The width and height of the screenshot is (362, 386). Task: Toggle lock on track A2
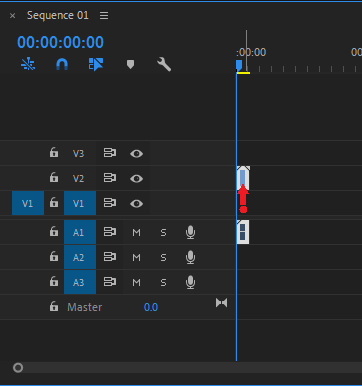(54, 257)
